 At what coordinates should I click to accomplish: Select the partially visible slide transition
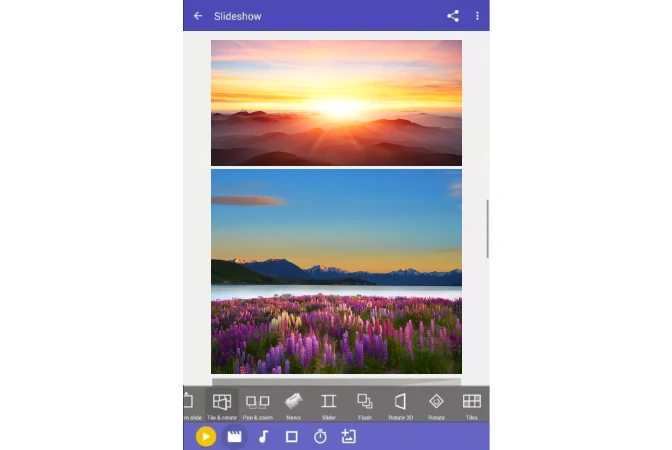(192, 406)
